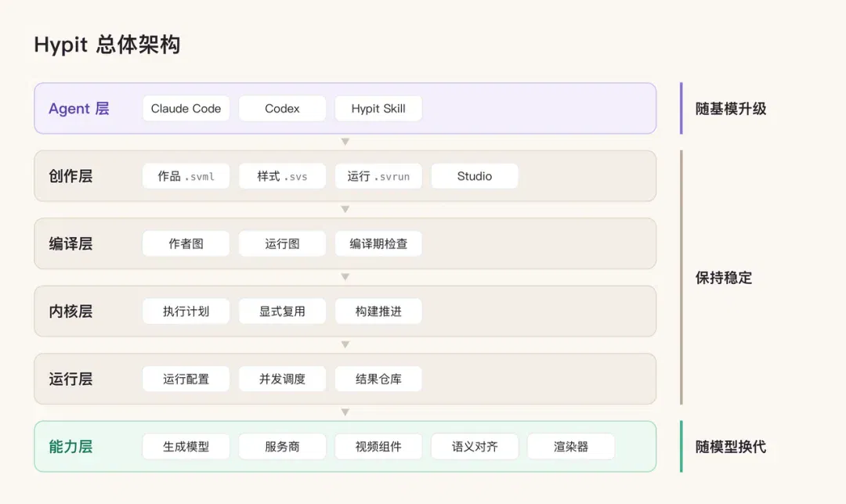Click the Hypit Skill chip

click(378, 108)
